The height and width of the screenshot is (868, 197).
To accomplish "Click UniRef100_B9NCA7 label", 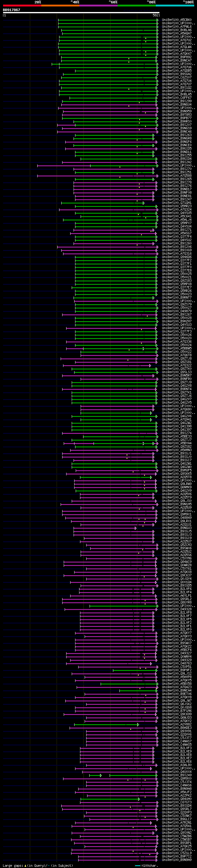I will coord(176,60).
